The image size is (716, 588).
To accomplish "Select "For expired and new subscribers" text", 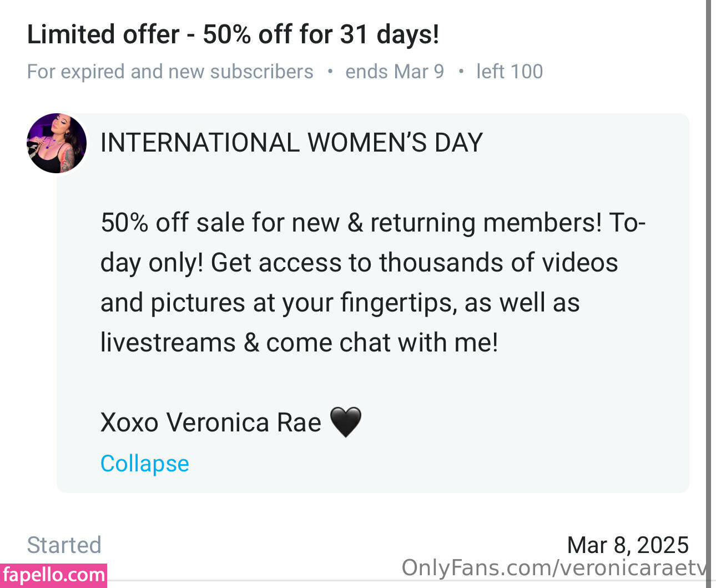I will [170, 72].
